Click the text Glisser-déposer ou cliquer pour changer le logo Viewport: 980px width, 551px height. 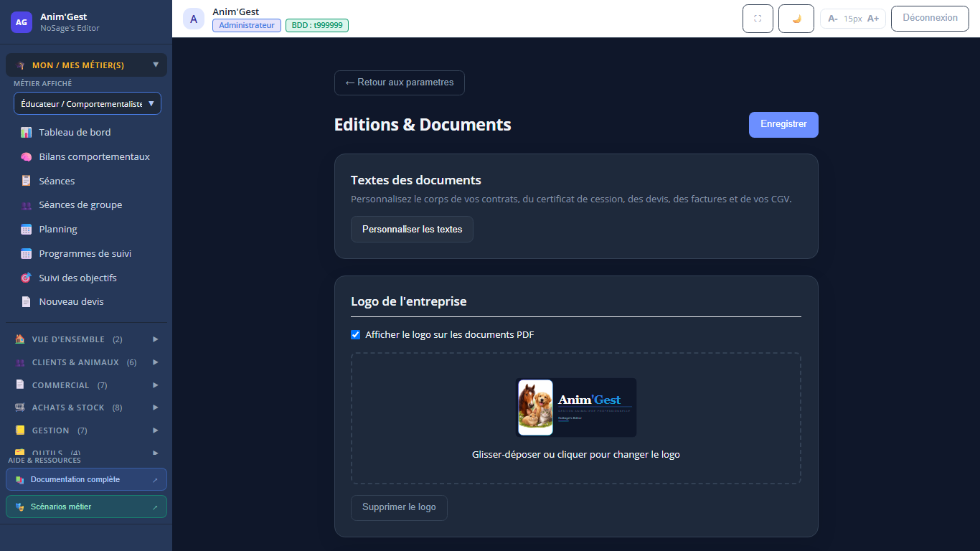click(x=576, y=455)
